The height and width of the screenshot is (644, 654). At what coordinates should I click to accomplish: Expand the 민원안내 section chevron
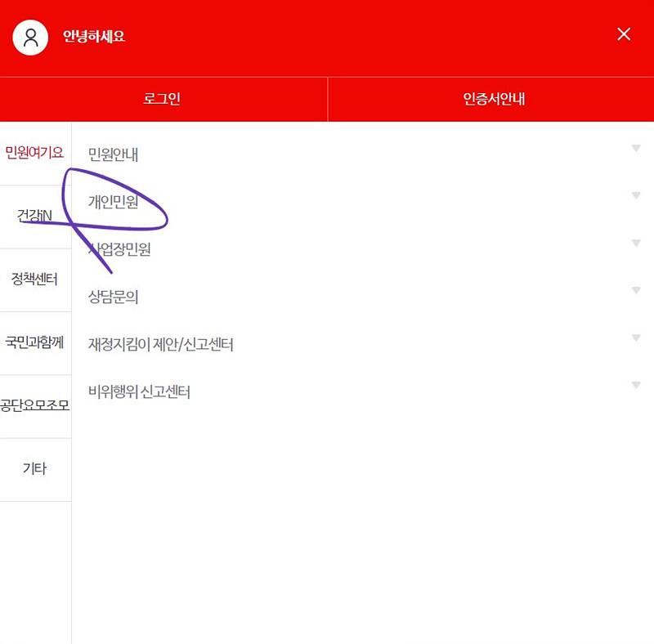[636, 148]
